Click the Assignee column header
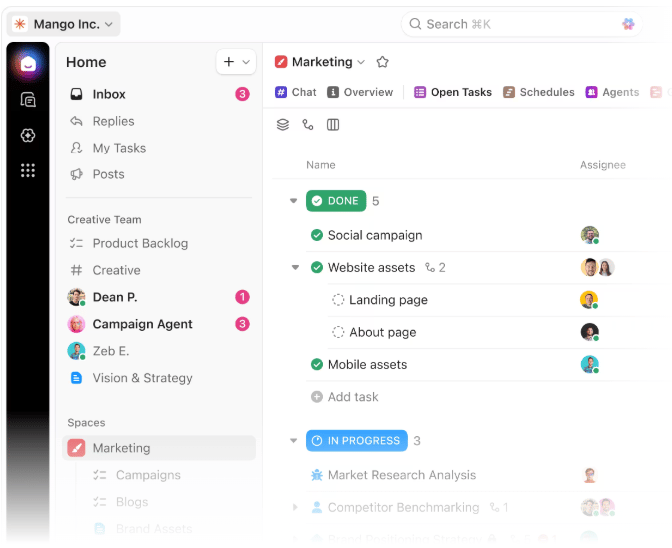 coord(603,165)
